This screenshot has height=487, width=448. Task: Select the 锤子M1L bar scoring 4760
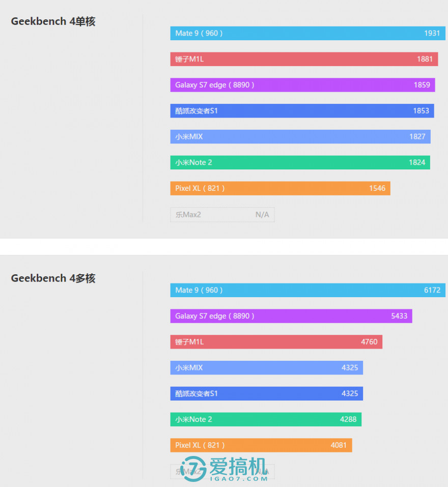tap(276, 341)
